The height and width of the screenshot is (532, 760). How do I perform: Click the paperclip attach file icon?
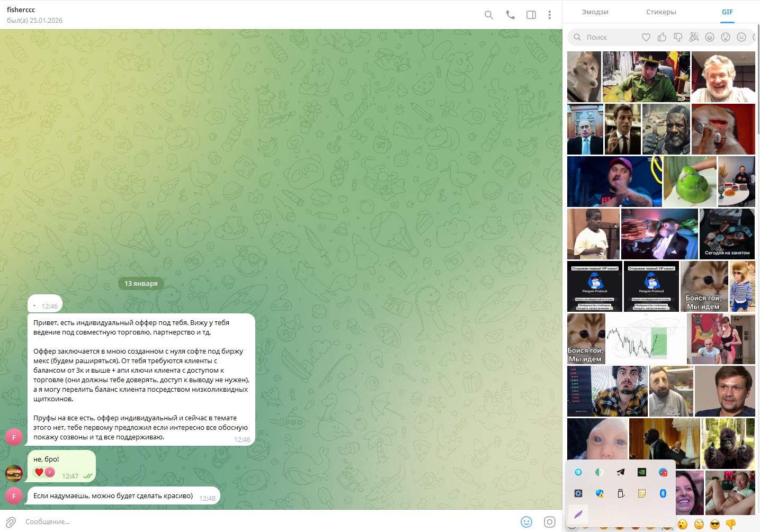point(11,522)
